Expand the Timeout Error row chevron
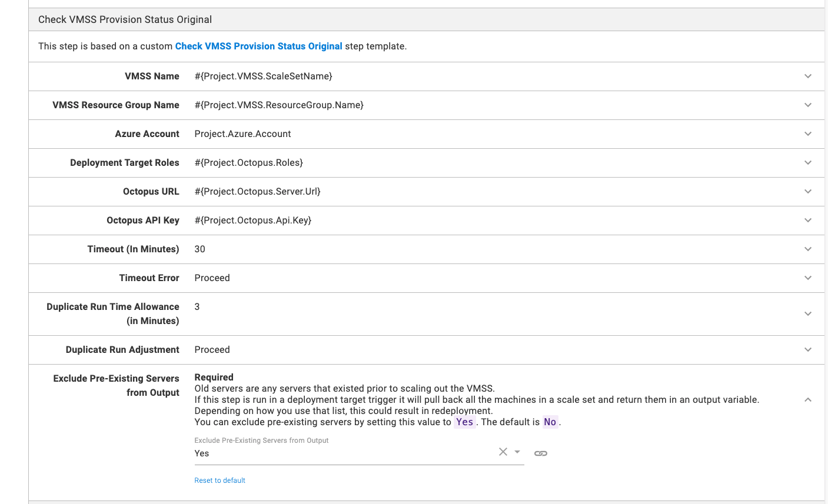828x504 pixels. coord(808,278)
